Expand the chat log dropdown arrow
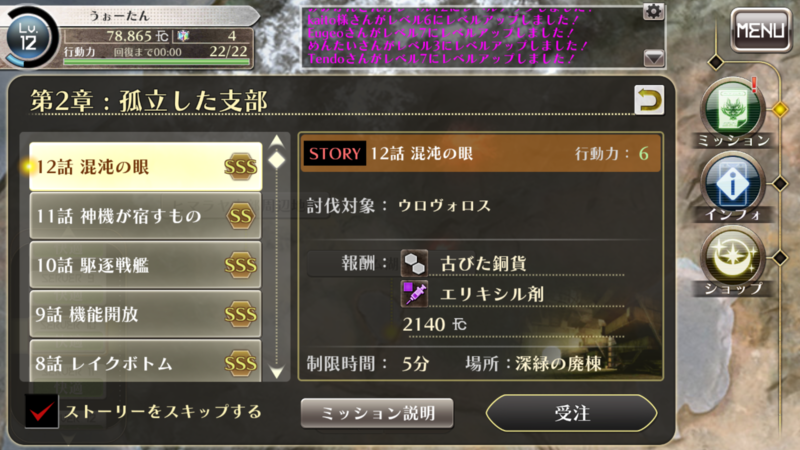Image resolution: width=800 pixels, height=450 pixels. coord(654,58)
